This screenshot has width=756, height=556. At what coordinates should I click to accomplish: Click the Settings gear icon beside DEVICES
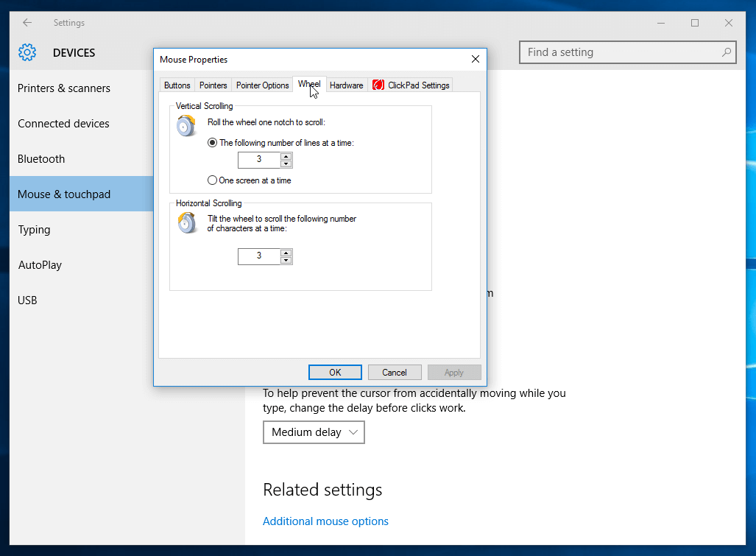[27, 52]
